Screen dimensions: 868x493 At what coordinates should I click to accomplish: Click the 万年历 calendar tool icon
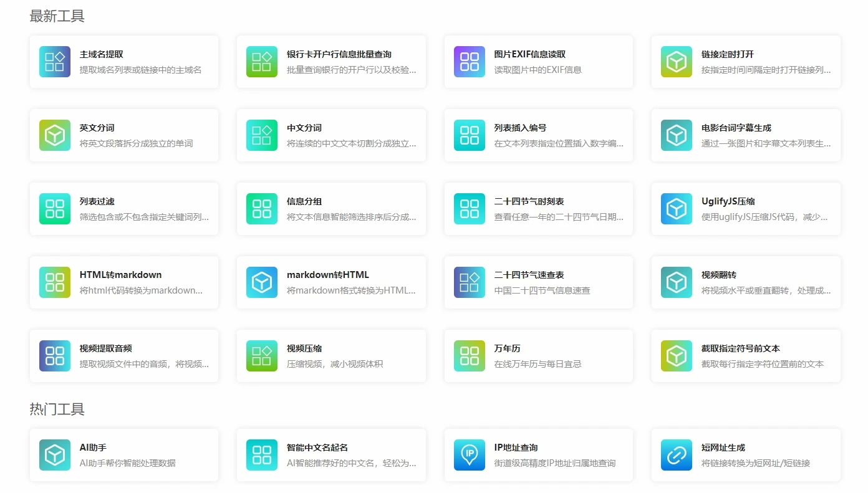469,356
